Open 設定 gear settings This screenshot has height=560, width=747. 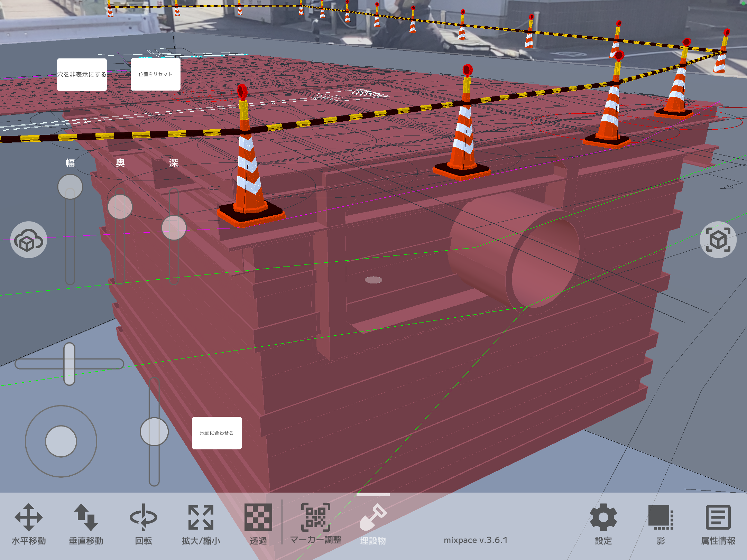pos(603,524)
